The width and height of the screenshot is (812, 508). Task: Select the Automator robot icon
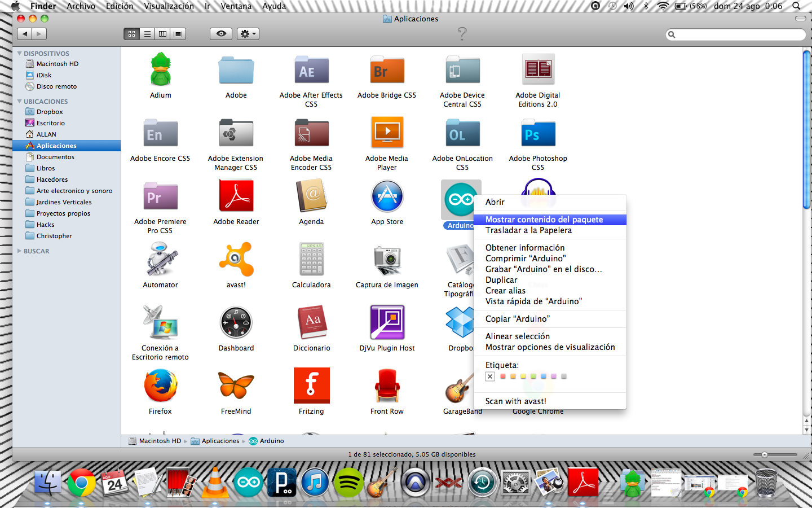point(161,259)
